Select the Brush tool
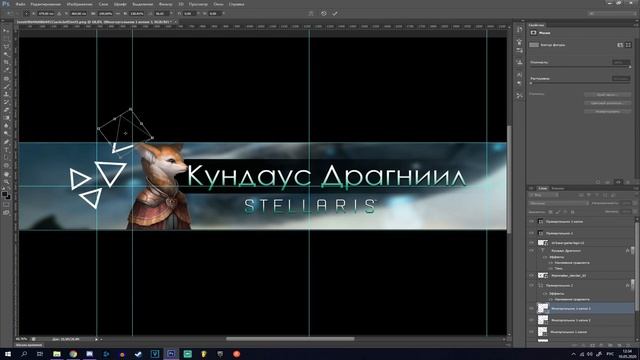Image resolution: width=640 pixels, height=360 pixels. [6, 86]
